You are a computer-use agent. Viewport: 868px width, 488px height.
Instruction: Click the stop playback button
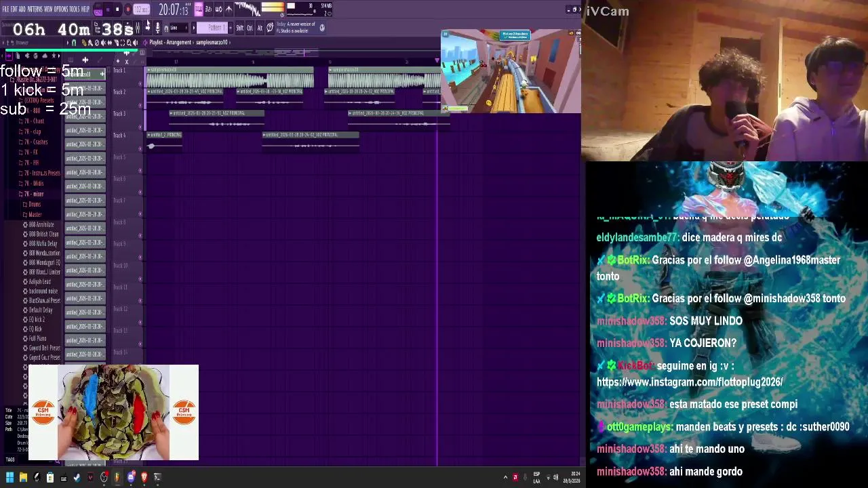(x=117, y=9)
